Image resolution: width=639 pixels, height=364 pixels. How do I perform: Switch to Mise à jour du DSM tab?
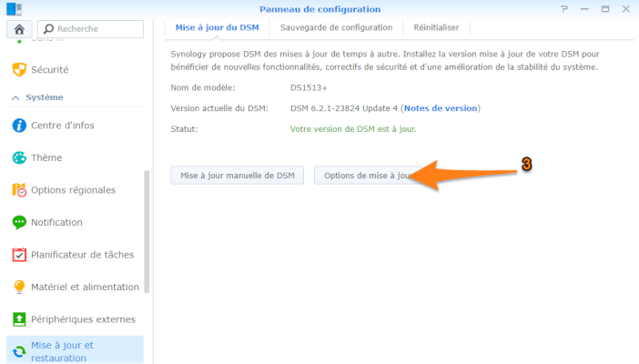(217, 27)
